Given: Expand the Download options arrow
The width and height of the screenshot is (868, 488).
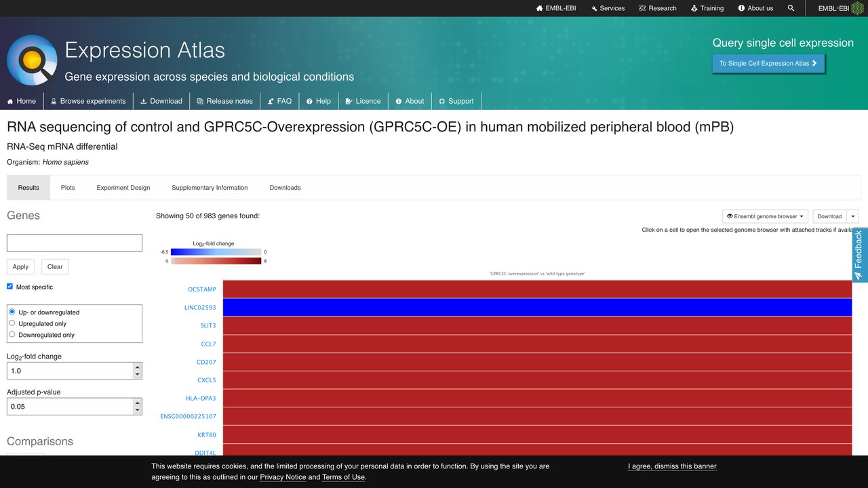Looking at the screenshot, I should (x=852, y=216).
